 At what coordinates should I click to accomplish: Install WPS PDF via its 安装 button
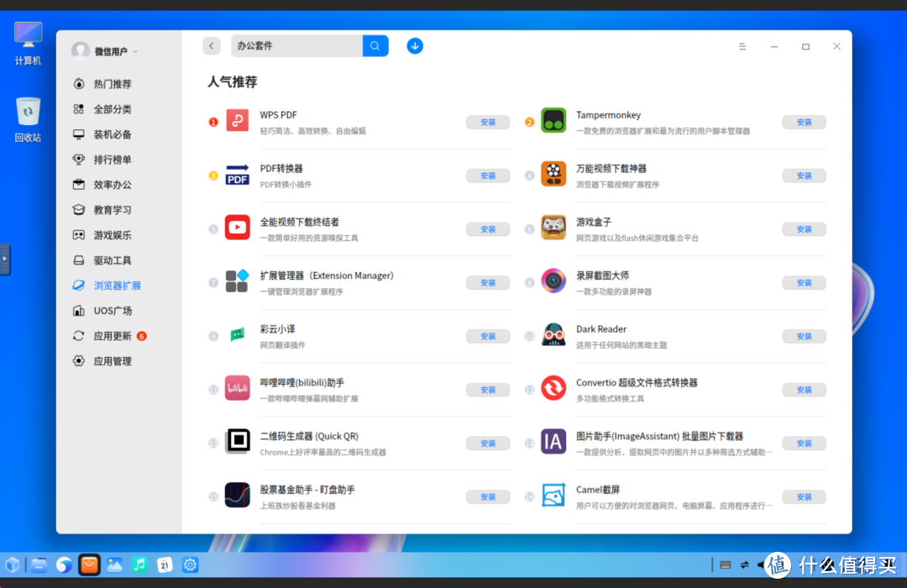pos(487,122)
